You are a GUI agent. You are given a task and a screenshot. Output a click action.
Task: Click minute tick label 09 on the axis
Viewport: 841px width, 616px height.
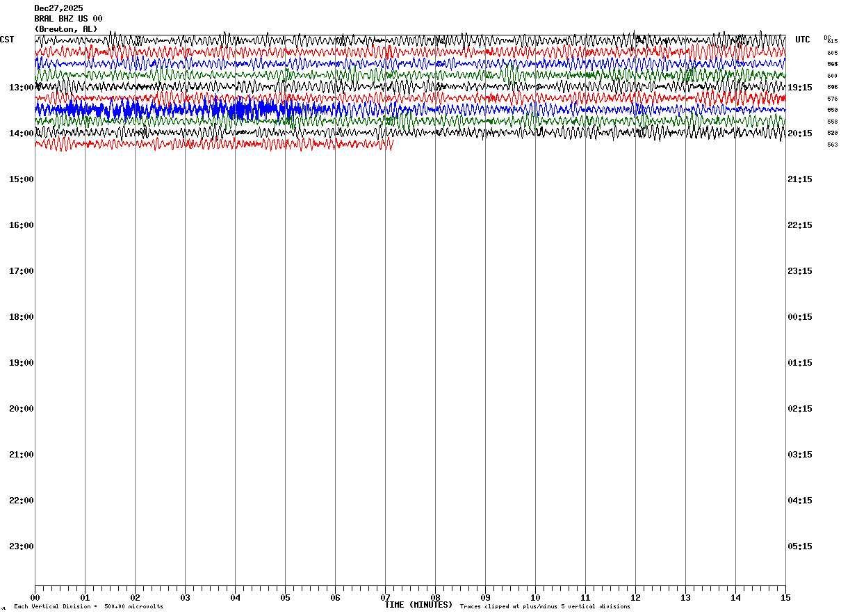click(x=485, y=598)
